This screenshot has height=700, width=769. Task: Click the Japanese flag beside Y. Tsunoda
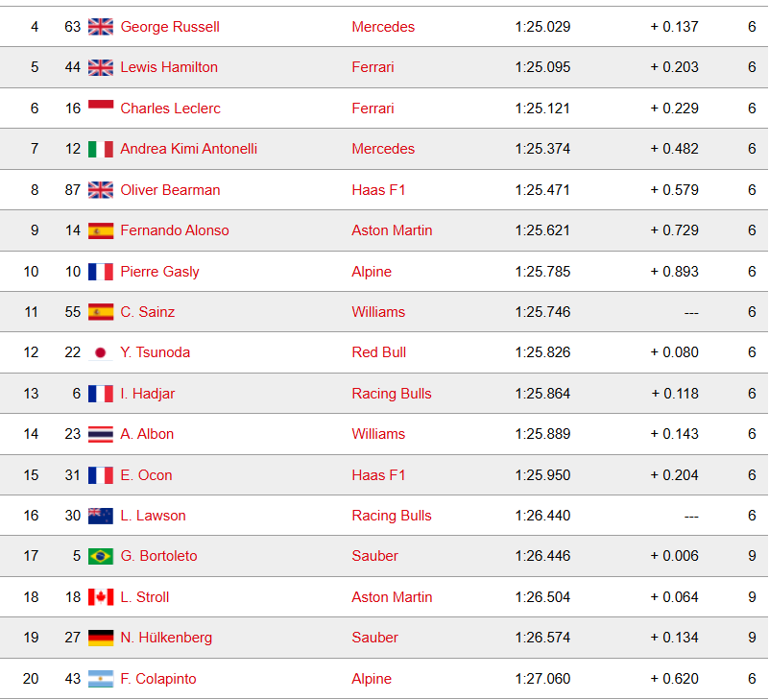click(x=101, y=352)
